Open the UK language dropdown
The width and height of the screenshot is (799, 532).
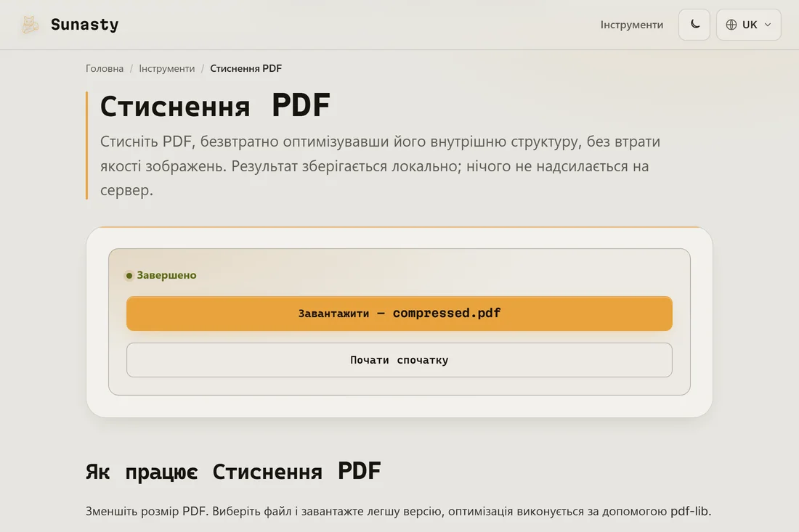749,25
